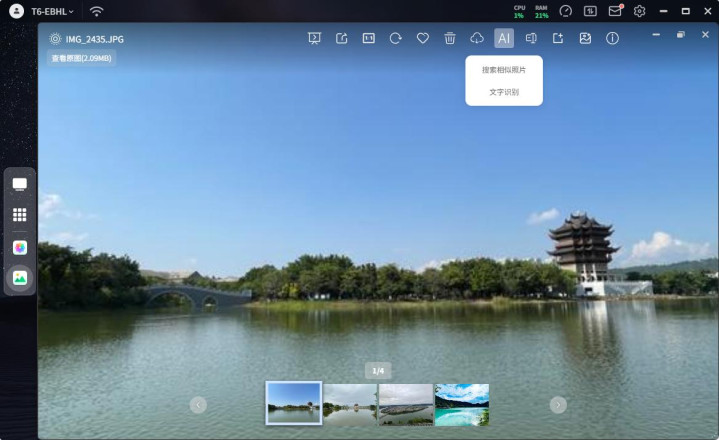719x440 pixels.
Task: Toggle the AI tools dropdown
Action: point(504,38)
